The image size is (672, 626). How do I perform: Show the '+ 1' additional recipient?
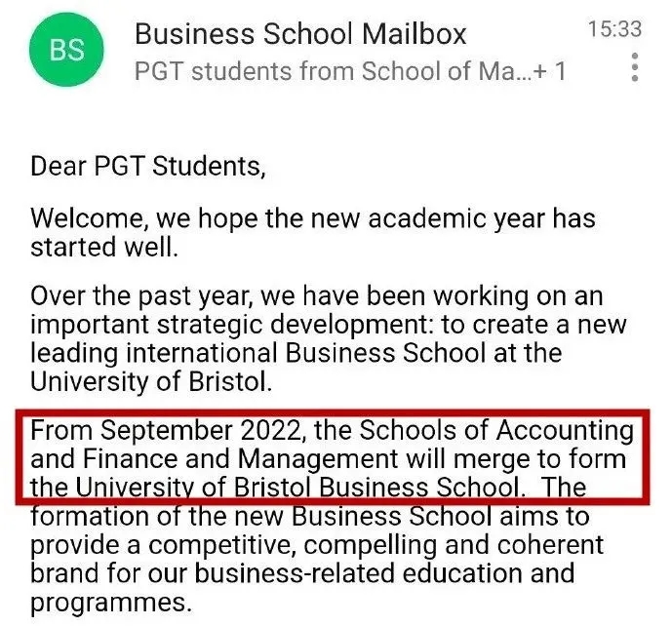pos(550,71)
